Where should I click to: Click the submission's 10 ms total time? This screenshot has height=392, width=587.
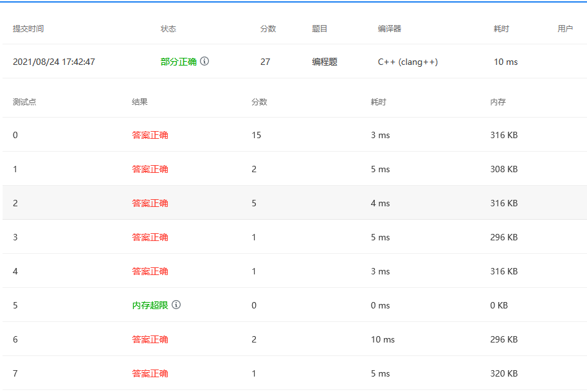(x=506, y=62)
